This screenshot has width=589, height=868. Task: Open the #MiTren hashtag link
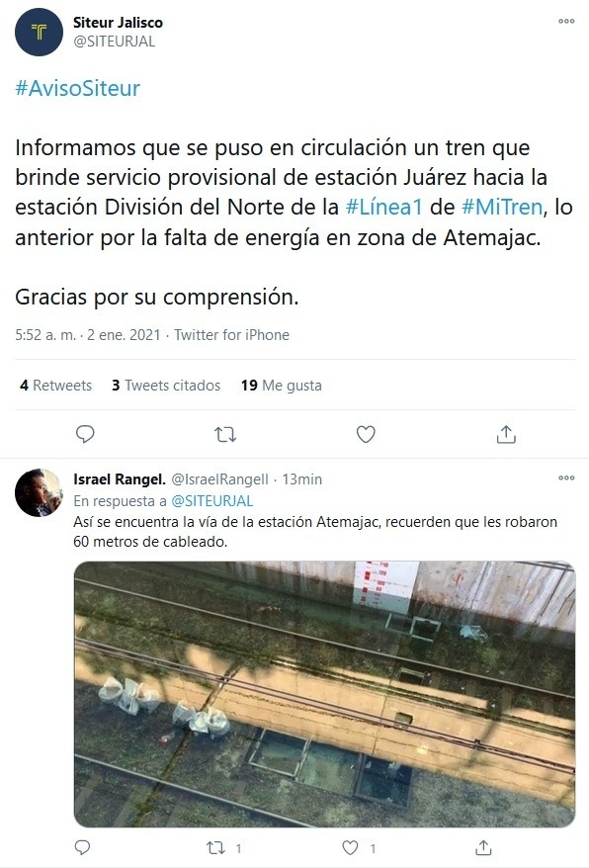[501, 207]
